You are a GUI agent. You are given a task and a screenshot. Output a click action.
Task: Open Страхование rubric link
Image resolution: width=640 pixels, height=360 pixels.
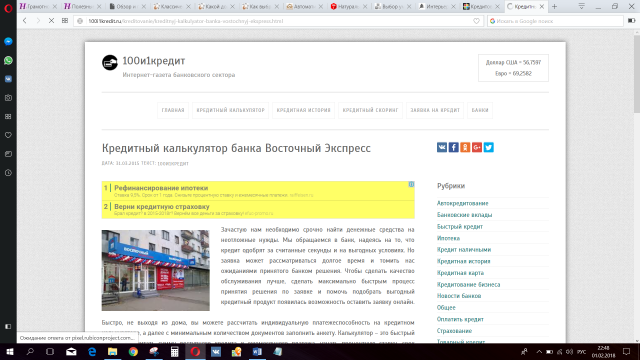pyautogui.click(x=454, y=331)
